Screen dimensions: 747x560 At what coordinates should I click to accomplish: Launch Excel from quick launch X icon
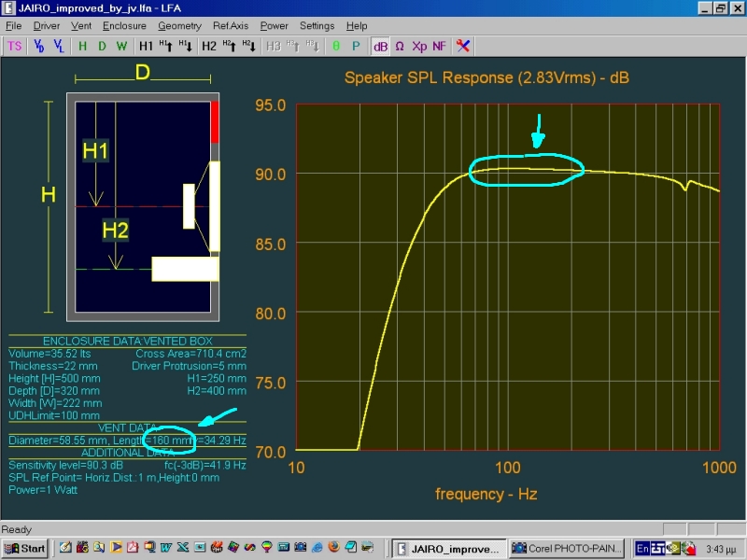pos(183,547)
